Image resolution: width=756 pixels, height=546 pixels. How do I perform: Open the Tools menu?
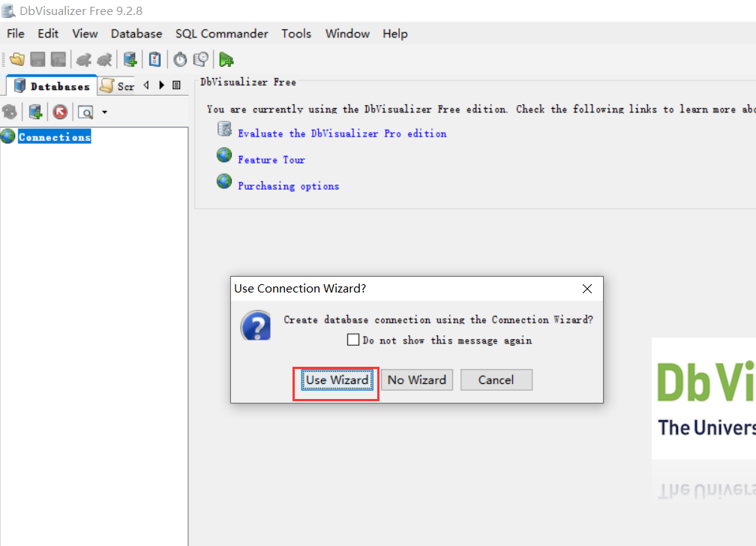296,34
